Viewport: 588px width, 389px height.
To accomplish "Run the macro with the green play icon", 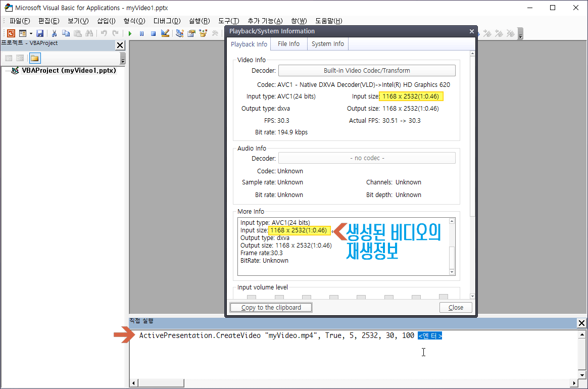I will pos(130,33).
